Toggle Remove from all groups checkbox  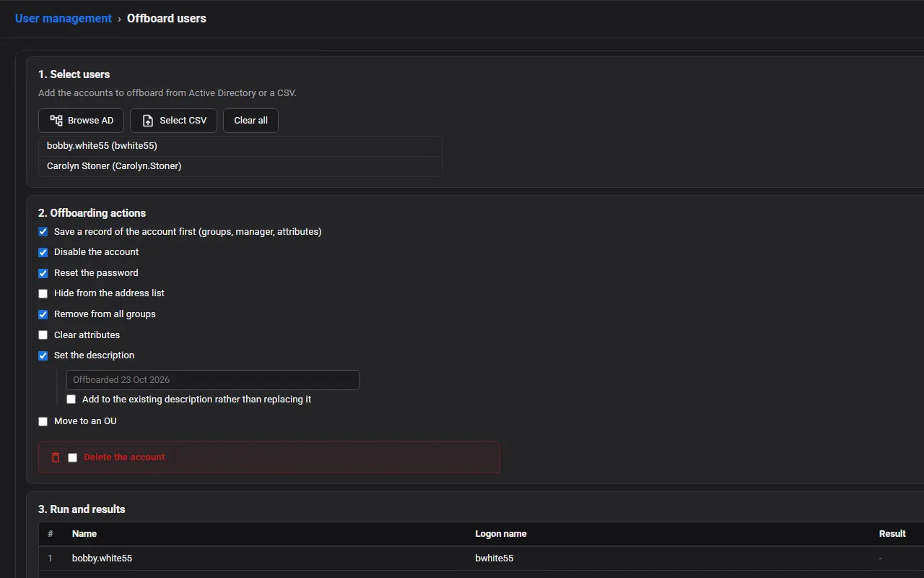click(43, 314)
